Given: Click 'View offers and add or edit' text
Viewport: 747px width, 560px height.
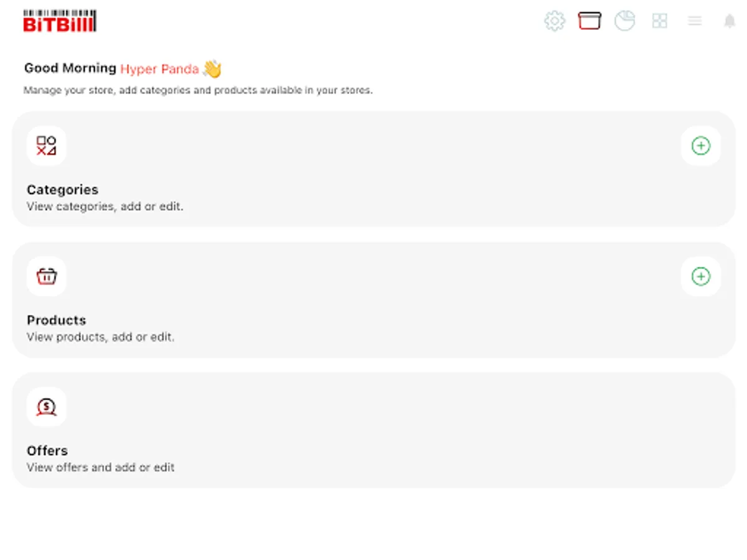Looking at the screenshot, I should coord(100,467).
